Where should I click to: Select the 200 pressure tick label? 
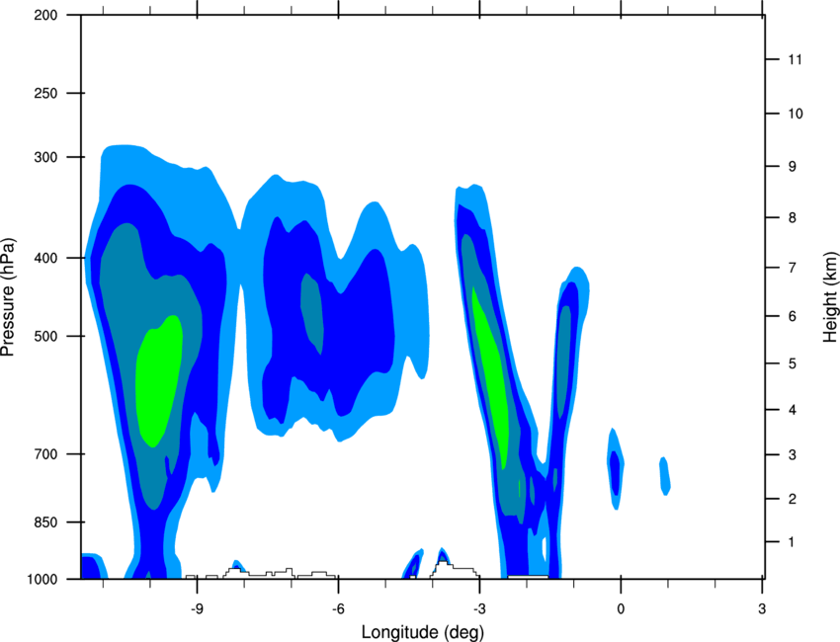tap(45, 15)
